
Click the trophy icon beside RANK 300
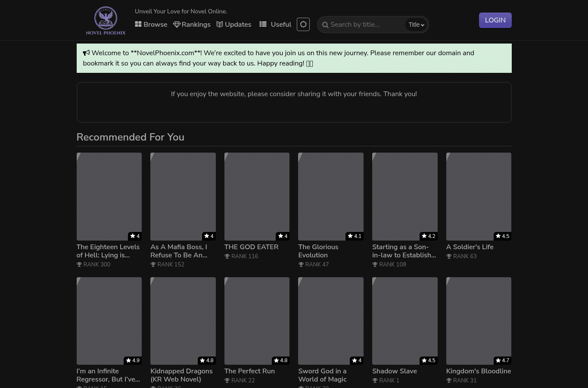(79, 265)
